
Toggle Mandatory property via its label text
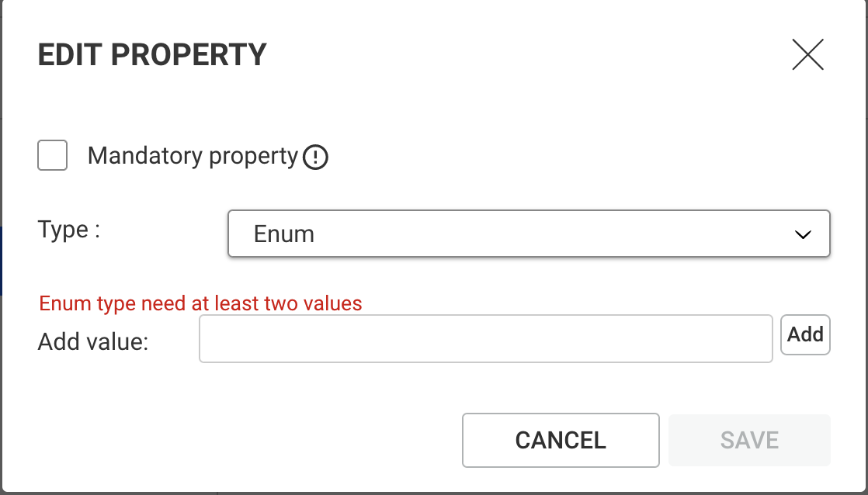pyautogui.click(x=193, y=156)
